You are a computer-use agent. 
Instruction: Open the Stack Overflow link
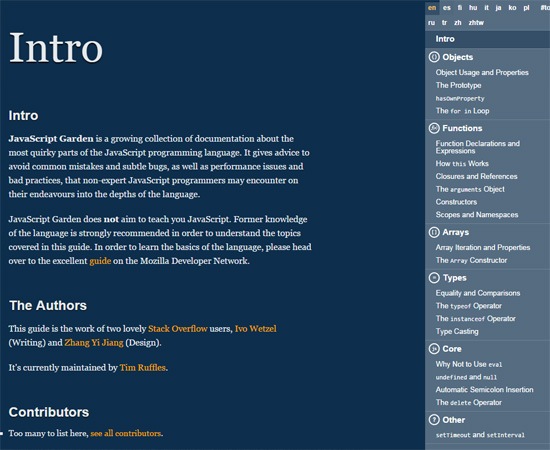(x=178, y=329)
